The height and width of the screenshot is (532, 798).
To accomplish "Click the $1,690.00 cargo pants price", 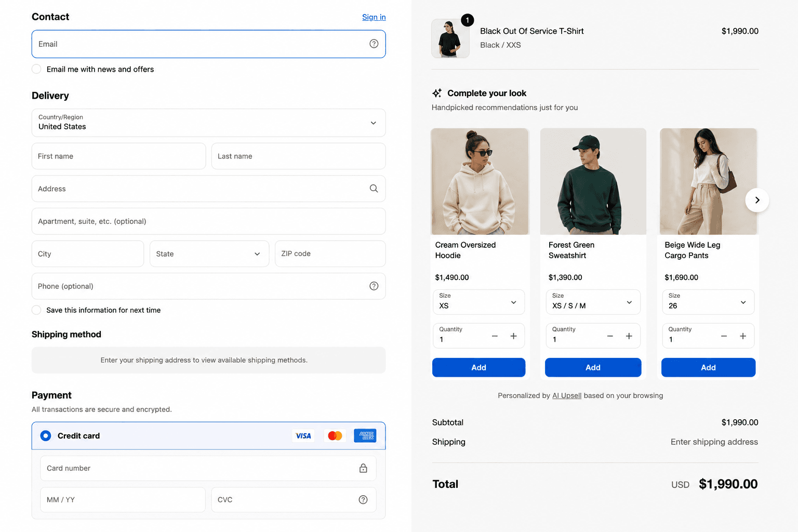I will [x=681, y=277].
